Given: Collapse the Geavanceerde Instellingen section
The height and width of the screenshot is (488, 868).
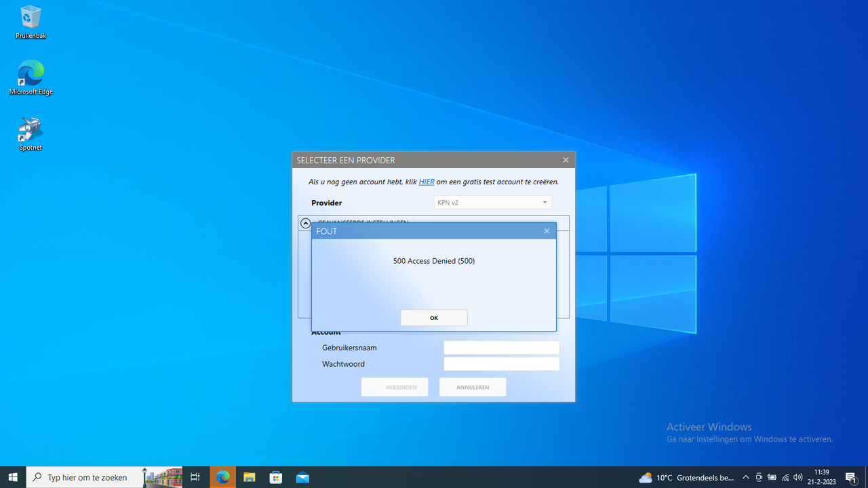Looking at the screenshot, I should (306, 223).
